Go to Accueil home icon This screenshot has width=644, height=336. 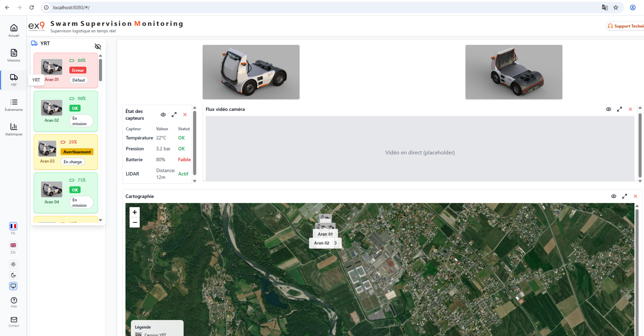click(x=14, y=30)
